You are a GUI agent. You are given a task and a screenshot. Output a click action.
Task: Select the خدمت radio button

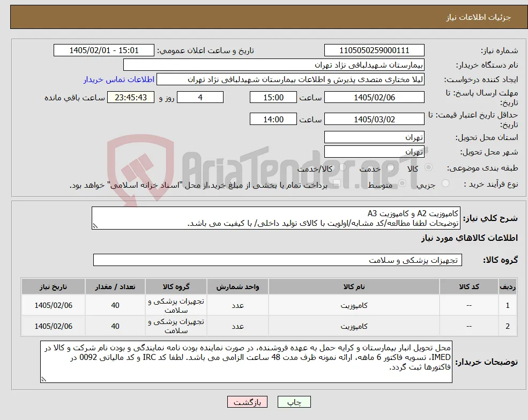(391, 167)
